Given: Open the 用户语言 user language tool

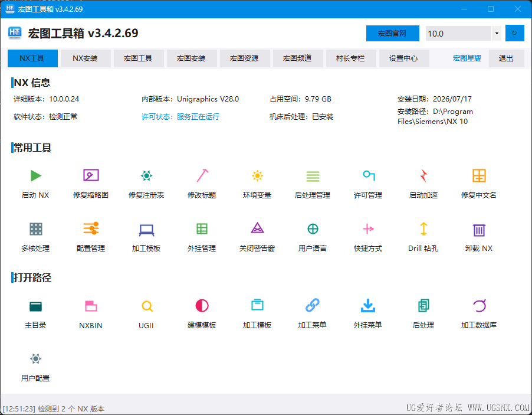Looking at the screenshot, I should (313, 229).
